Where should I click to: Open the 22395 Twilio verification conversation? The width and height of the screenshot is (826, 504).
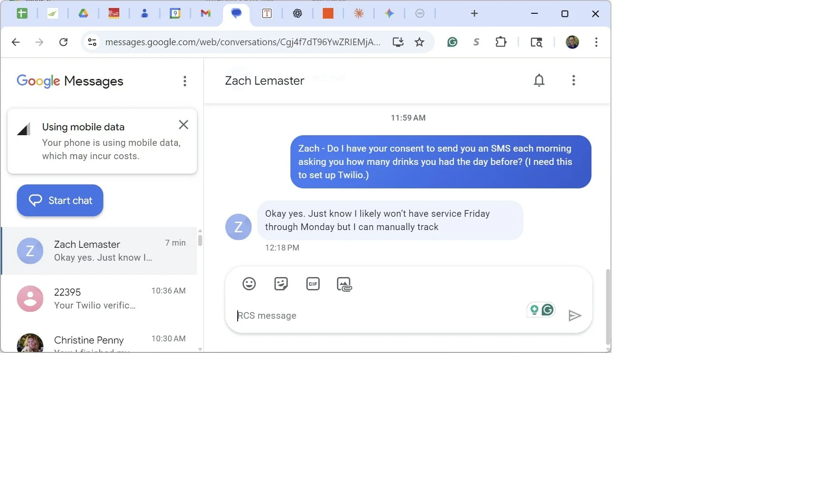pos(99,299)
